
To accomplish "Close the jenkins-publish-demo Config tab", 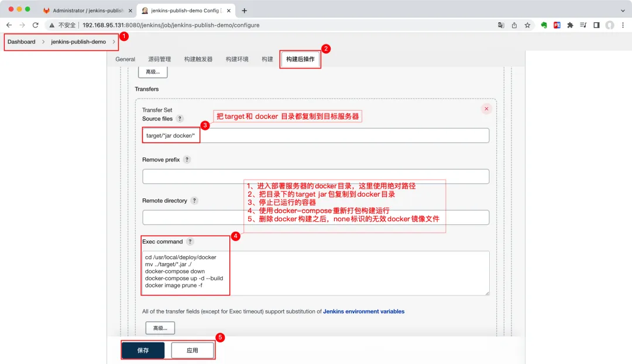I will (x=229, y=11).
